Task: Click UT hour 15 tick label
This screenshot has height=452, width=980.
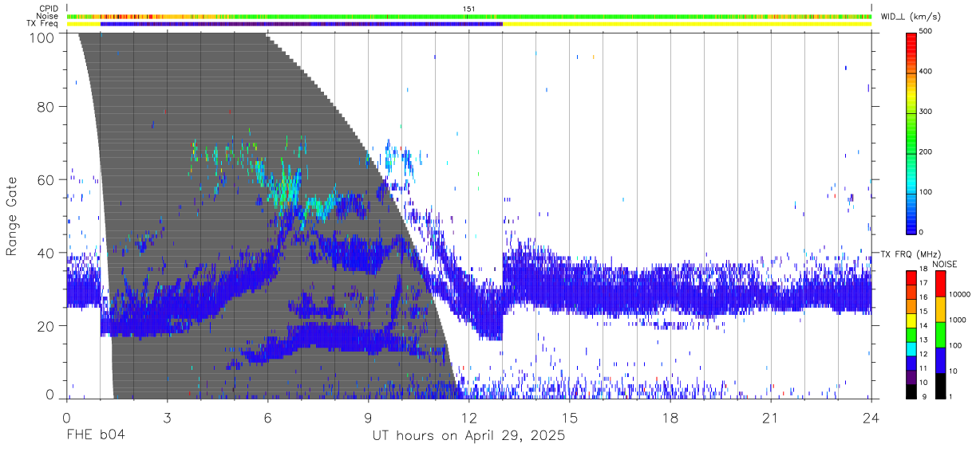Action: click(570, 418)
